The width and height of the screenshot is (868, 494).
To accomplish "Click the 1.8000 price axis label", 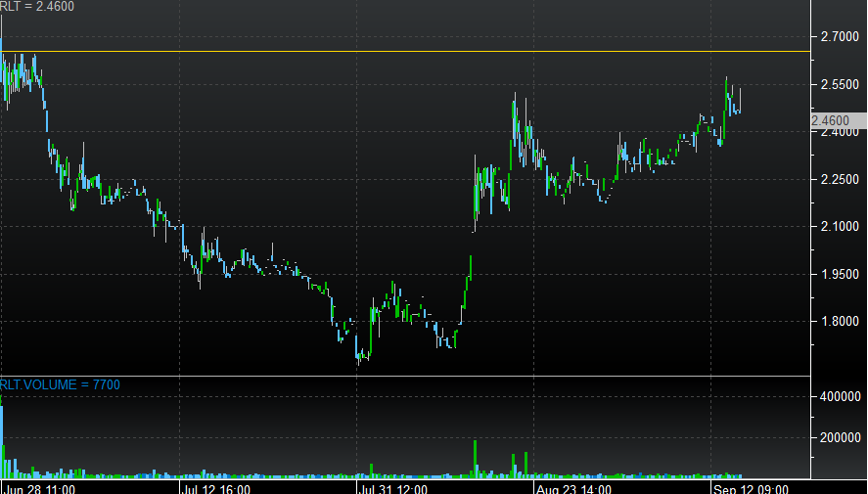I will [841, 322].
